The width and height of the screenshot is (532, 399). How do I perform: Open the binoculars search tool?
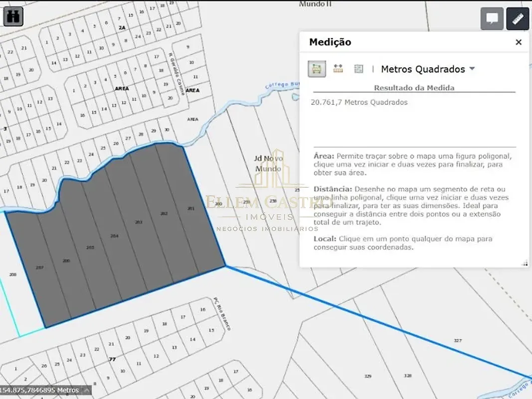(x=13, y=16)
